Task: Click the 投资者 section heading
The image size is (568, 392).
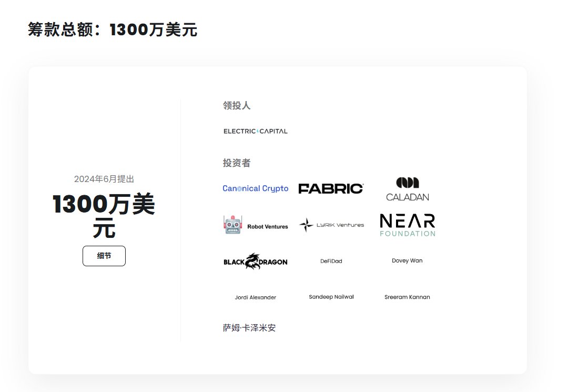Action: point(237,163)
